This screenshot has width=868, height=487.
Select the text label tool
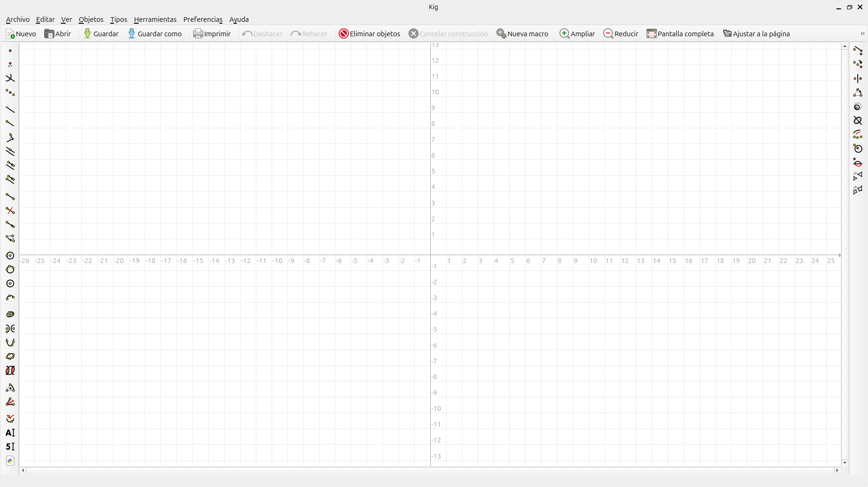point(10,433)
